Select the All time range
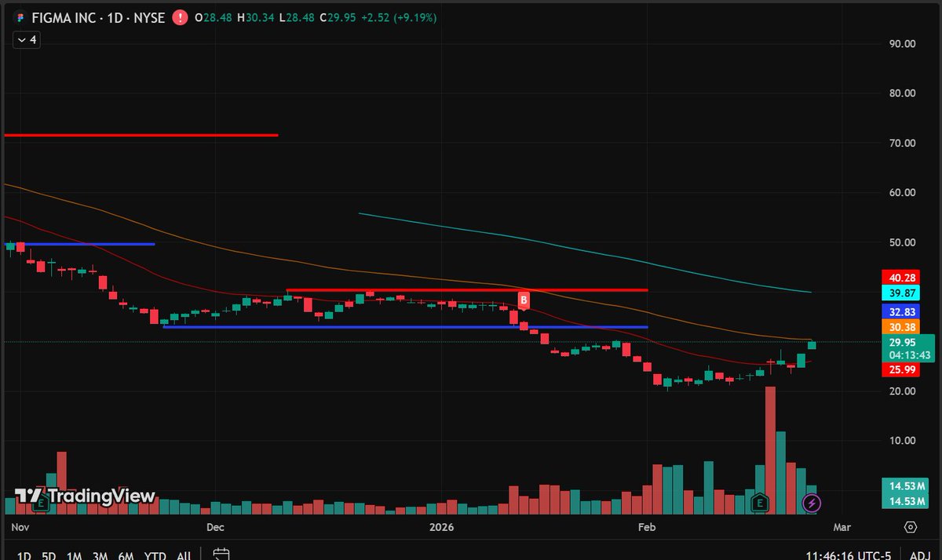The image size is (942, 560). pyautogui.click(x=184, y=556)
